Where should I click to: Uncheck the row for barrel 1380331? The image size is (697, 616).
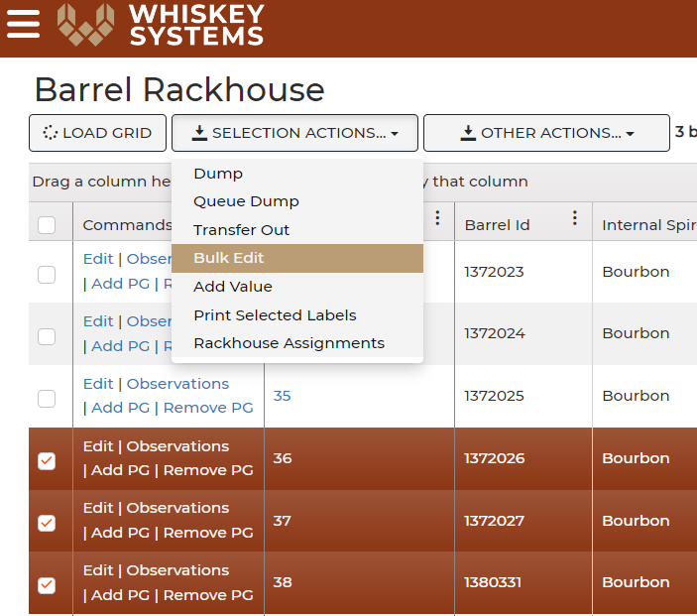tap(47, 585)
